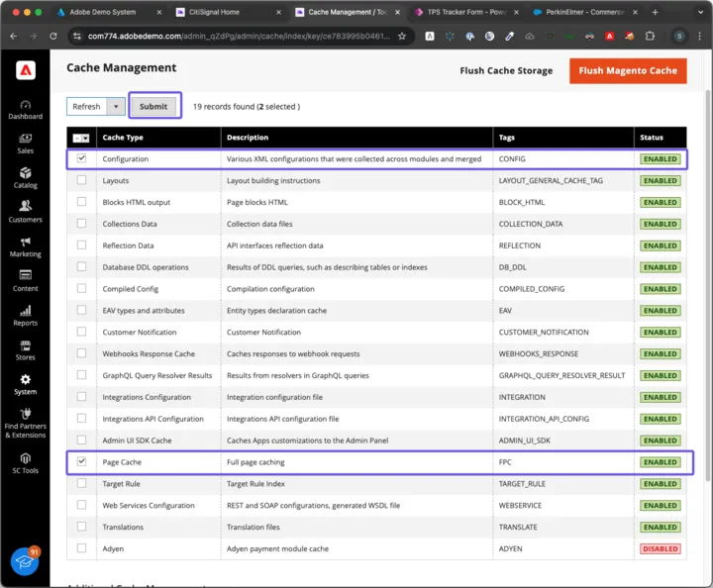The image size is (713, 588).
Task: Click the GRAPHQL_QUERY_RESOLVER_RESULT tag text
Action: click(561, 375)
